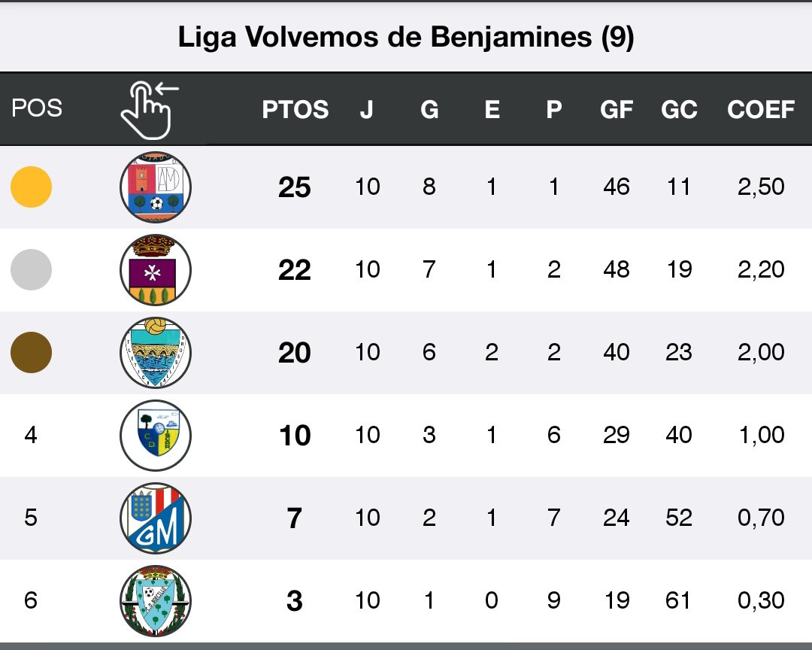Screen dimensions: 812x650
Task: Open third-place crest with yellow ball
Action: (156, 352)
